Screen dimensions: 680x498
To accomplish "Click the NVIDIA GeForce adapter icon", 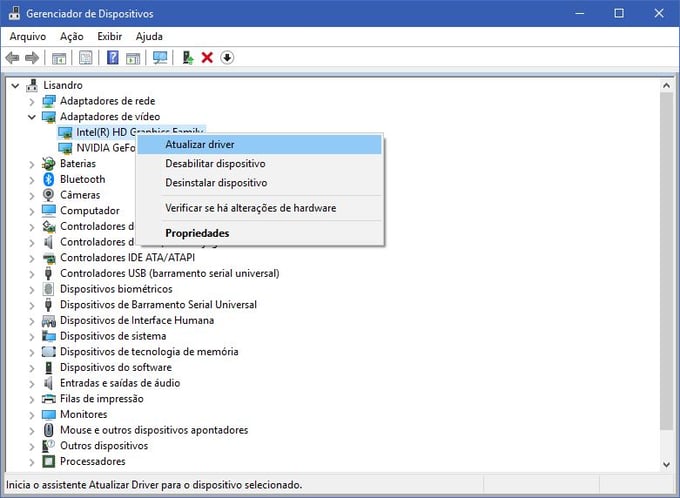I will [x=65, y=148].
